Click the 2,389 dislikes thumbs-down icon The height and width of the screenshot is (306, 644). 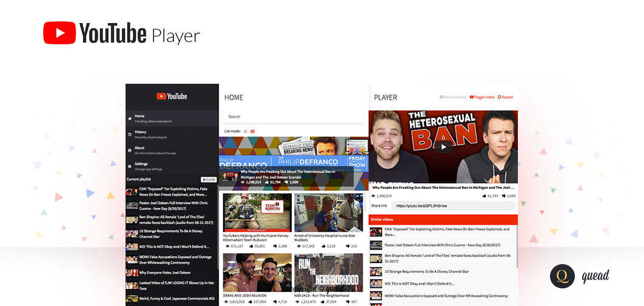[x=275, y=246]
